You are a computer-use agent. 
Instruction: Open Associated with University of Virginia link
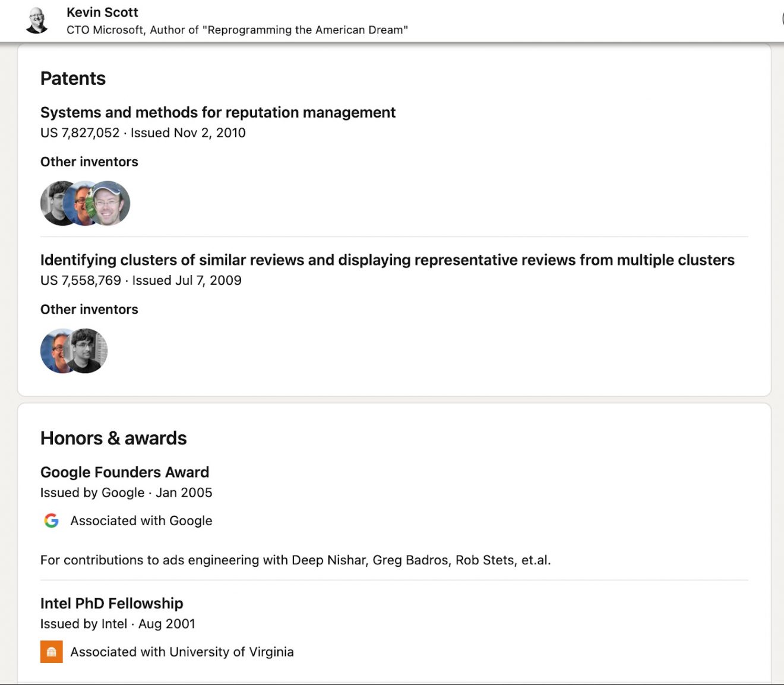click(x=182, y=652)
